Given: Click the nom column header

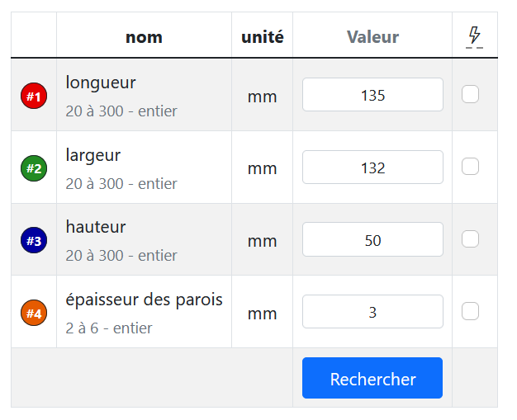Looking at the screenshot, I should coord(144,37).
